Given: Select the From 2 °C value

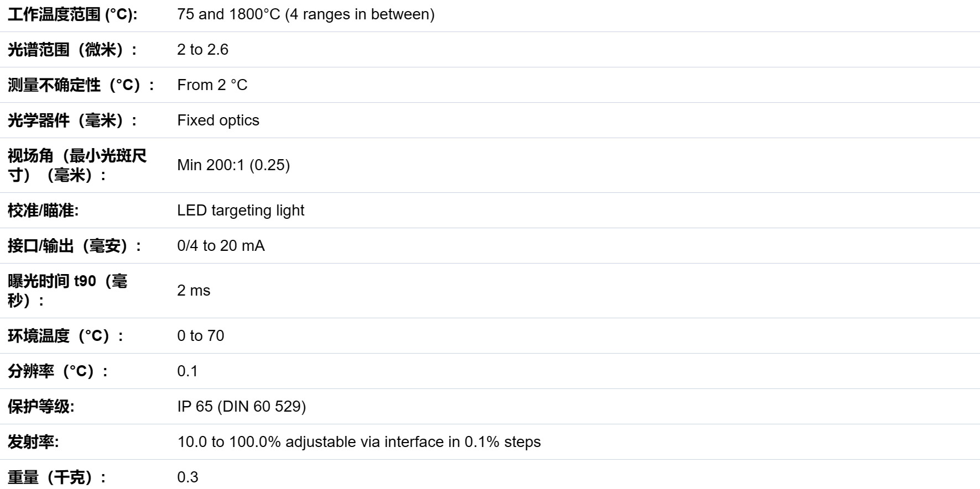Looking at the screenshot, I should tap(212, 85).
